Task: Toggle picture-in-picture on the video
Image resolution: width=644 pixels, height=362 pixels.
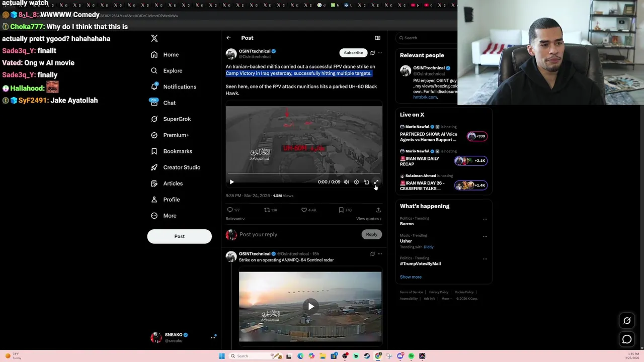Action: tap(366, 182)
